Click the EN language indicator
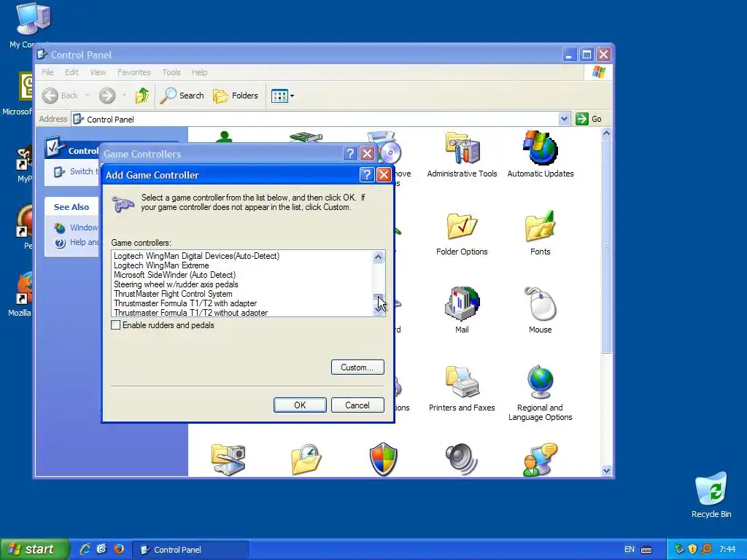The width and height of the screenshot is (747, 560). pos(629,549)
